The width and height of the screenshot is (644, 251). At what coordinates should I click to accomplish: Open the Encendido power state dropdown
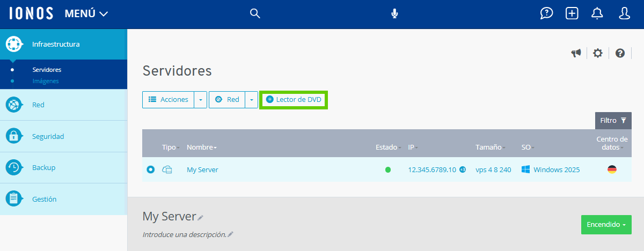pos(606,225)
